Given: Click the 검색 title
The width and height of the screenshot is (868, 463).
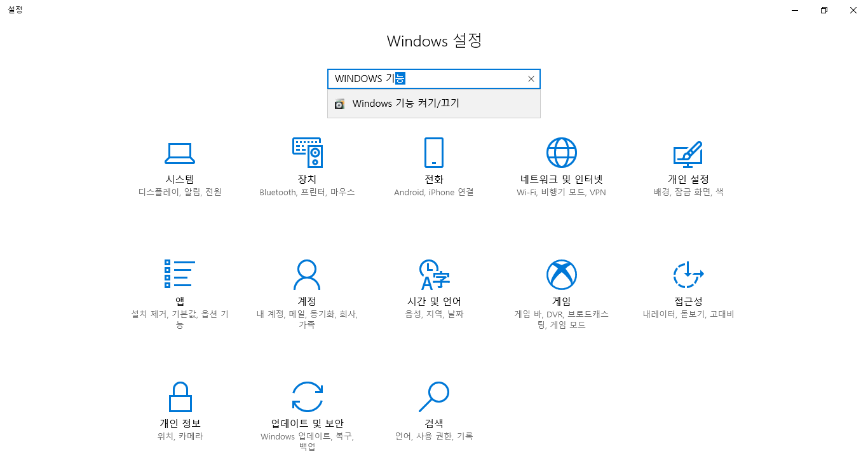Looking at the screenshot, I should [434, 424].
